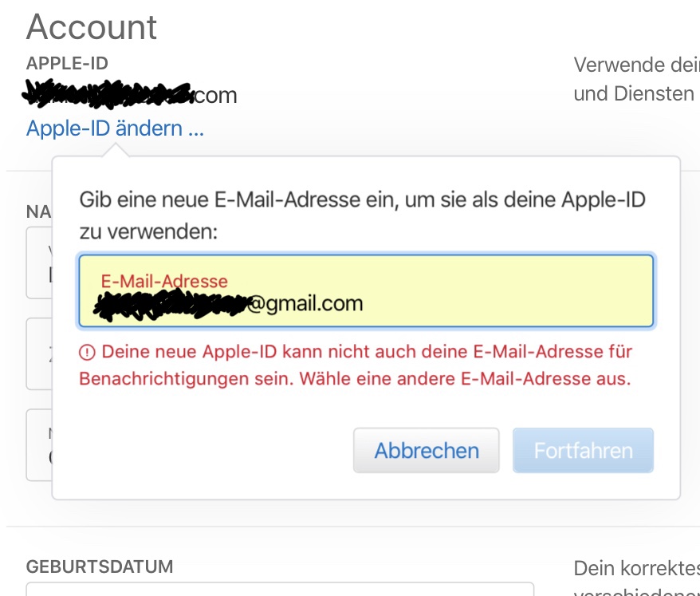
Task: Open the "Apple-ID ändern ..." link
Action: coord(115,128)
